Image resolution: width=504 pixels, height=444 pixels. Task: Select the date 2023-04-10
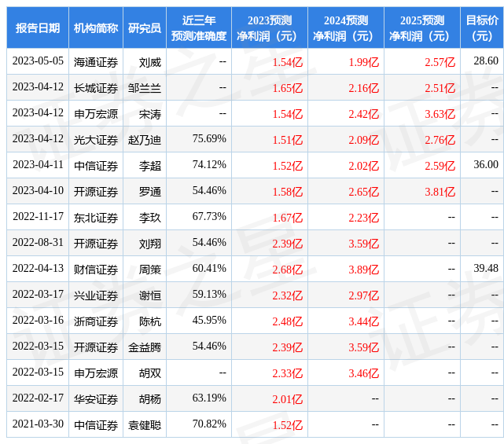pyautogui.click(x=38, y=191)
